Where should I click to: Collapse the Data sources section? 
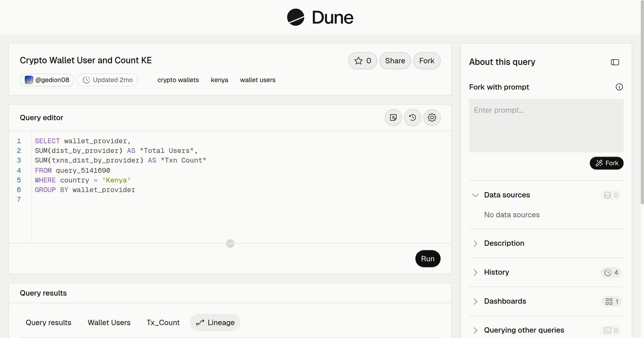point(475,195)
